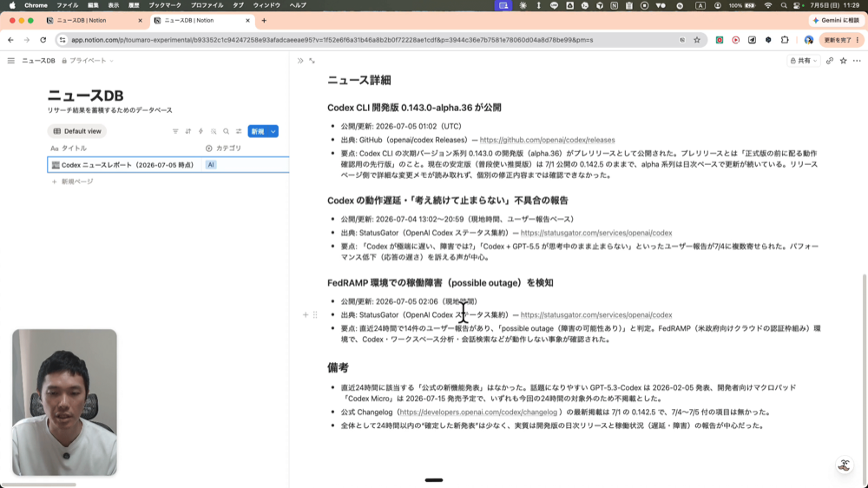Click the Chrome address bar URL
This screenshot has width=868, height=488.
point(332,40)
